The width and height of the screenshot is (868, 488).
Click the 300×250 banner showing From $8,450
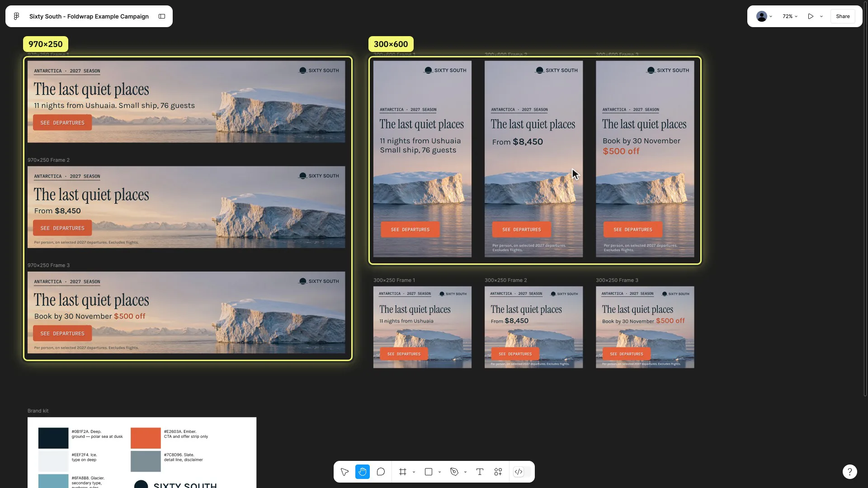coord(533,327)
